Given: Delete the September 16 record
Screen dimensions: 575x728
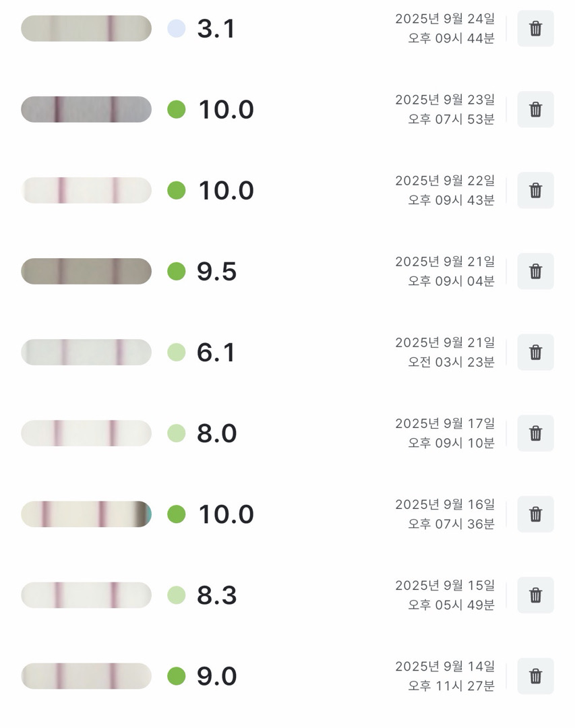Looking at the screenshot, I should pyautogui.click(x=535, y=514).
